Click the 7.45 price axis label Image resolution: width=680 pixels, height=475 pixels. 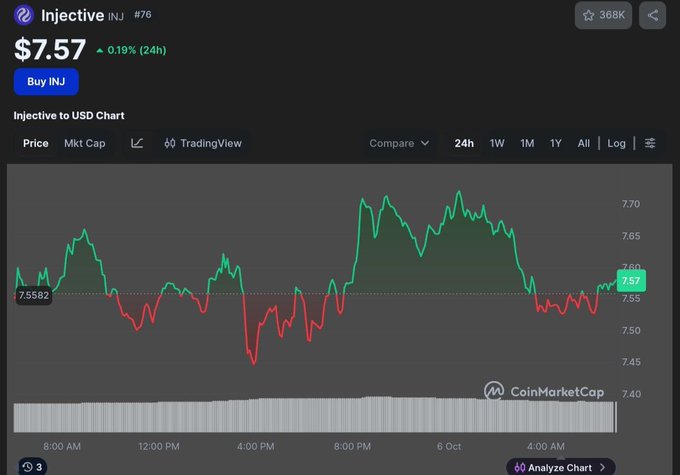pyautogui.click(x=631, y=362)
